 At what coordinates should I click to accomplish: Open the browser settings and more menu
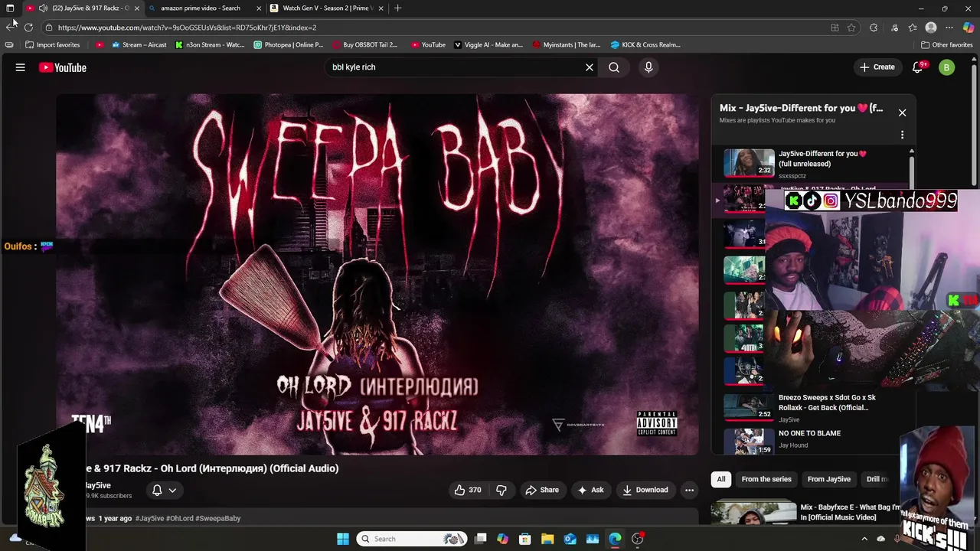949,28
